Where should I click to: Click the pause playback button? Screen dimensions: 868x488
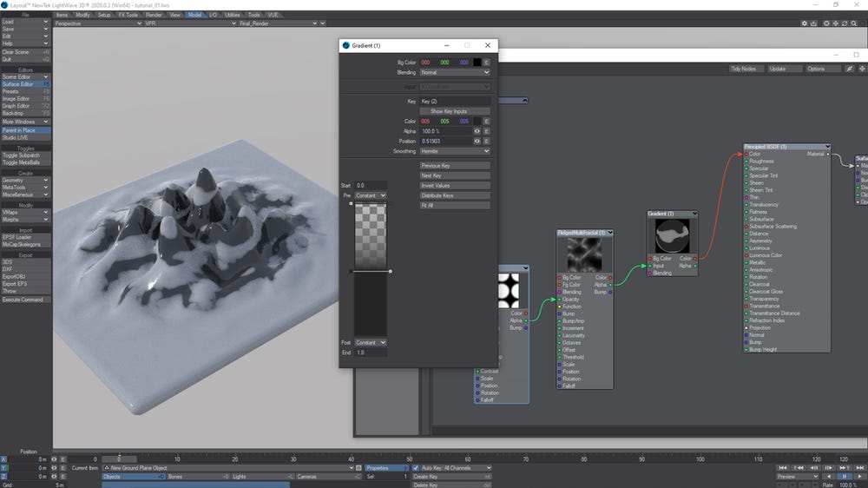click(845, 477)
